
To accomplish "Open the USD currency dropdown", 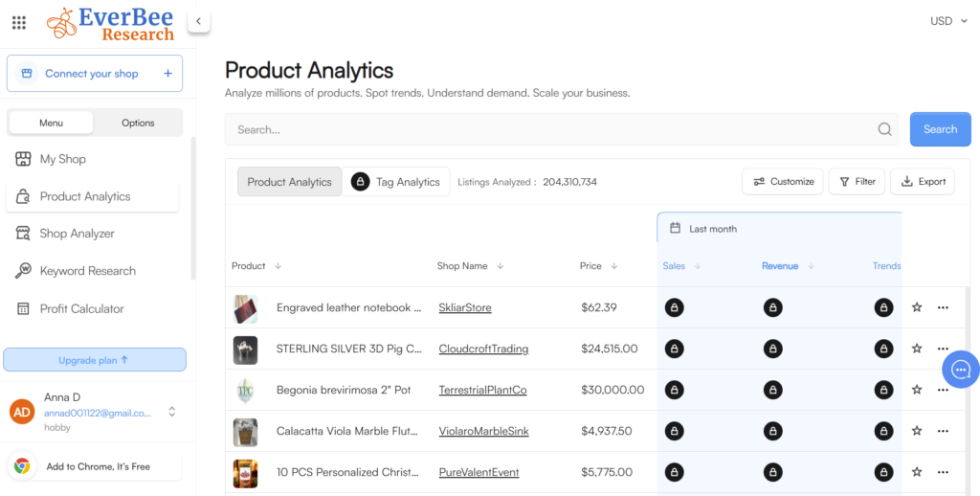I will (x=948, y=21).
